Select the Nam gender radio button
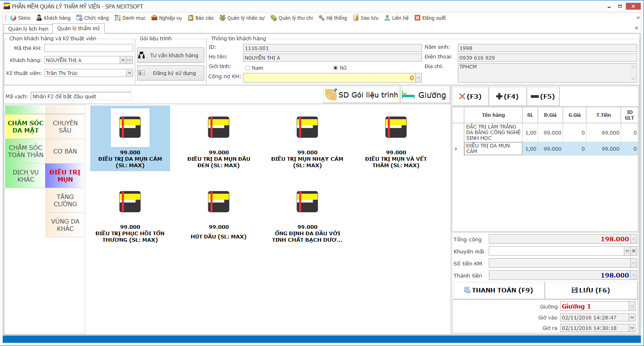Viewport: 644px width, 346px height. (247, 68)
